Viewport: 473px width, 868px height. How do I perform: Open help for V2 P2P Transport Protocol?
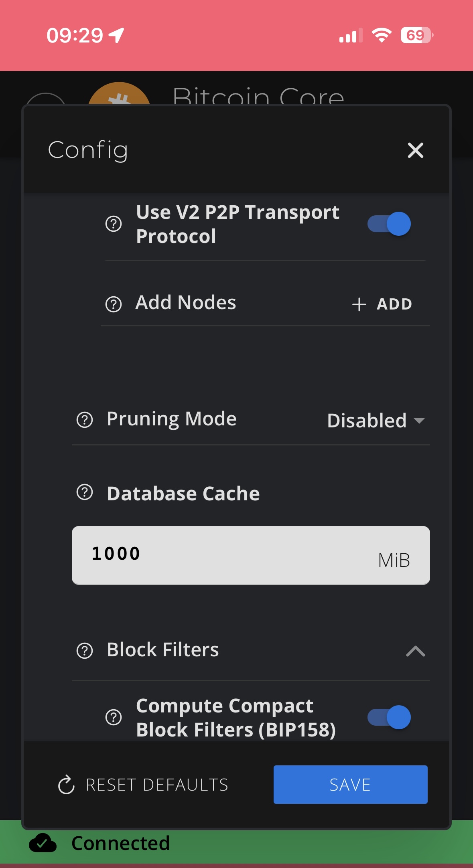coord(114,224)
